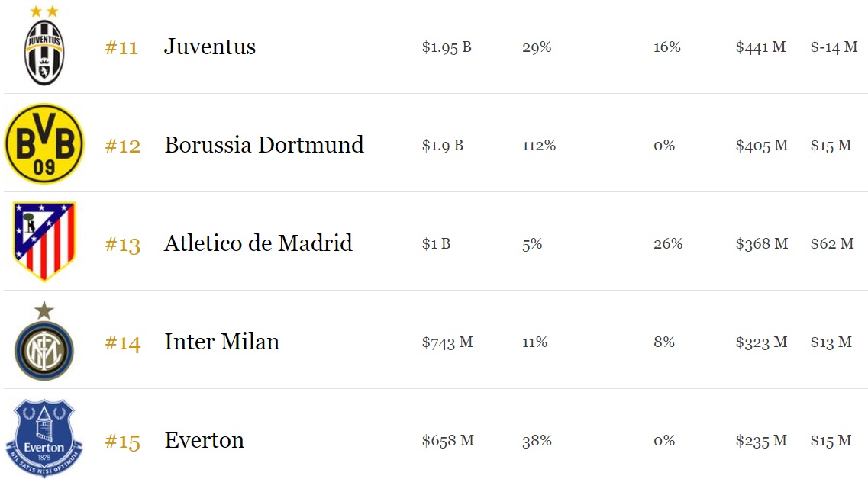Click Borussia Dortmund's 112% figure
This screenshot has height=492, width=868.
pyautogui.click(x=539, y=146)
